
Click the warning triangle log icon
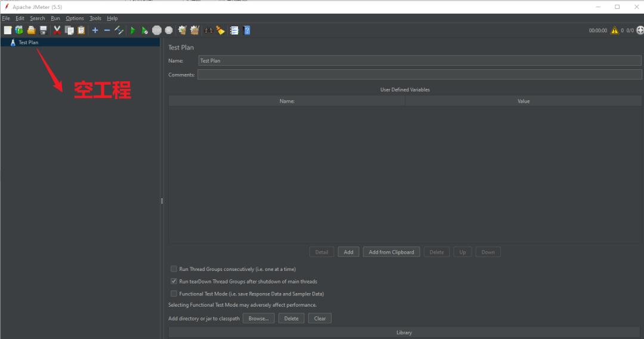pyautogui.click(x=614, y=30)
